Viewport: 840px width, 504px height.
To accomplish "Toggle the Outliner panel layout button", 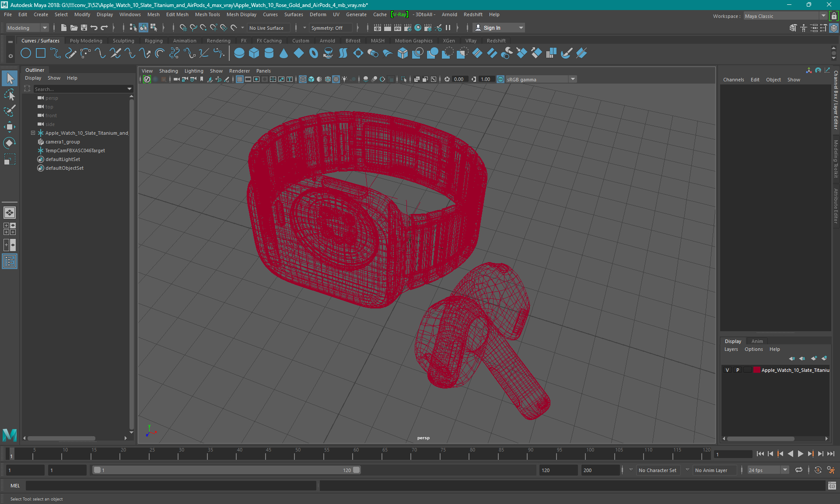I will (x=10, y=261).
